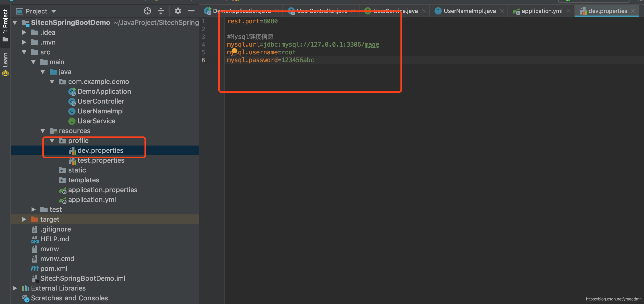Switch to the application.yml tab
Screen dimensions: 644x304
pos(542,11)
